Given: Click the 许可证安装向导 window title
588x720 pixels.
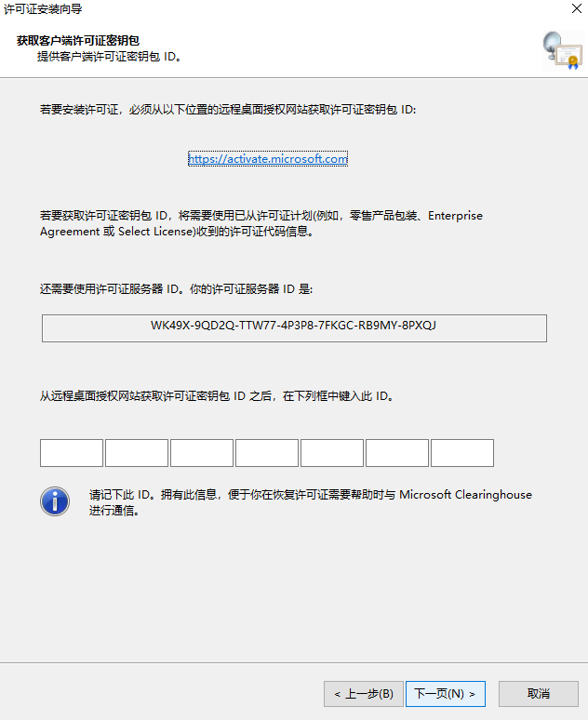Looking at the screenshot, I should pyautogui.click(x=43, y=9).
